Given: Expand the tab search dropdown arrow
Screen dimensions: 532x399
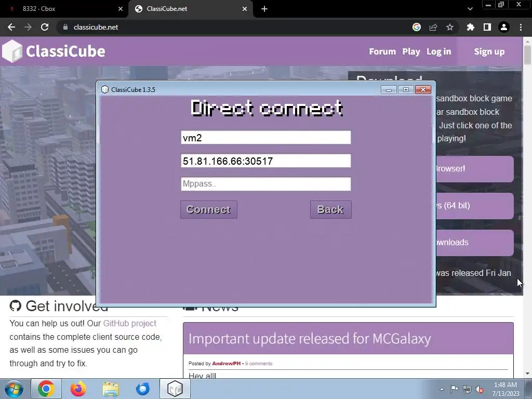Looking at the screenshot, I should pyautogui.click(x=470, y=9).
